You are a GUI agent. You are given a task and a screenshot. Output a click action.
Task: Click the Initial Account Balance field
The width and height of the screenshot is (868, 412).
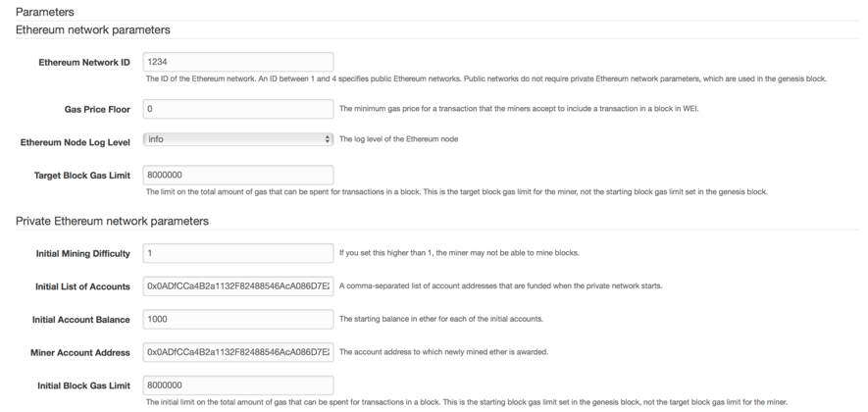238,319
